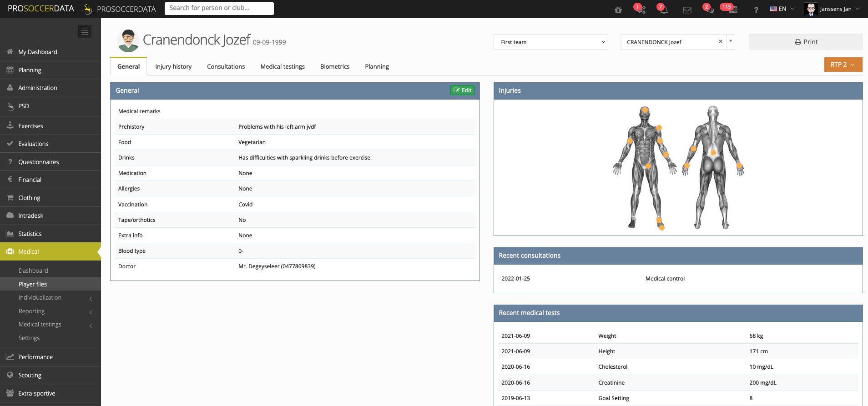The width and height of the screenshot is (868, 406).
Task: Switch to the Biometrics tab
Action: 335,66
